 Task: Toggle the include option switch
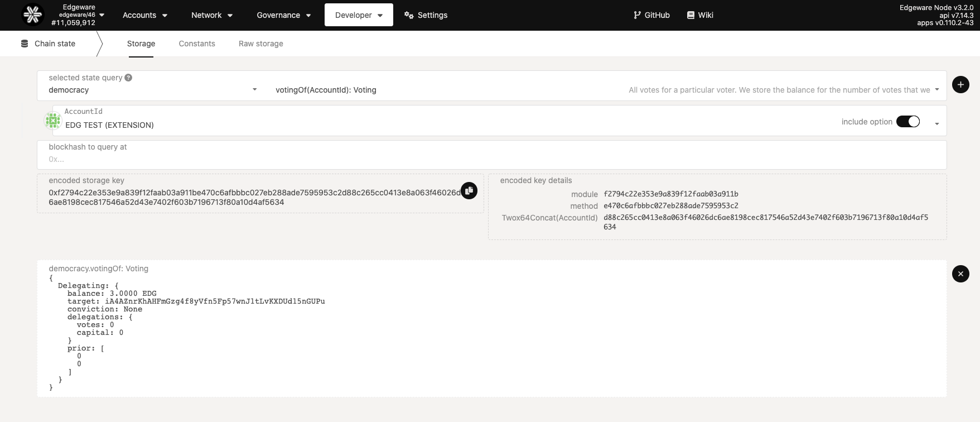[x=907, y=122]
